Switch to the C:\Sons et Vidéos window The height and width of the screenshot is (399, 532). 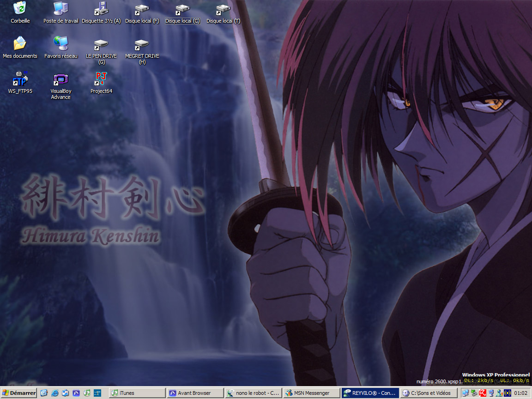pyautogui.click(x=428, y=393)
